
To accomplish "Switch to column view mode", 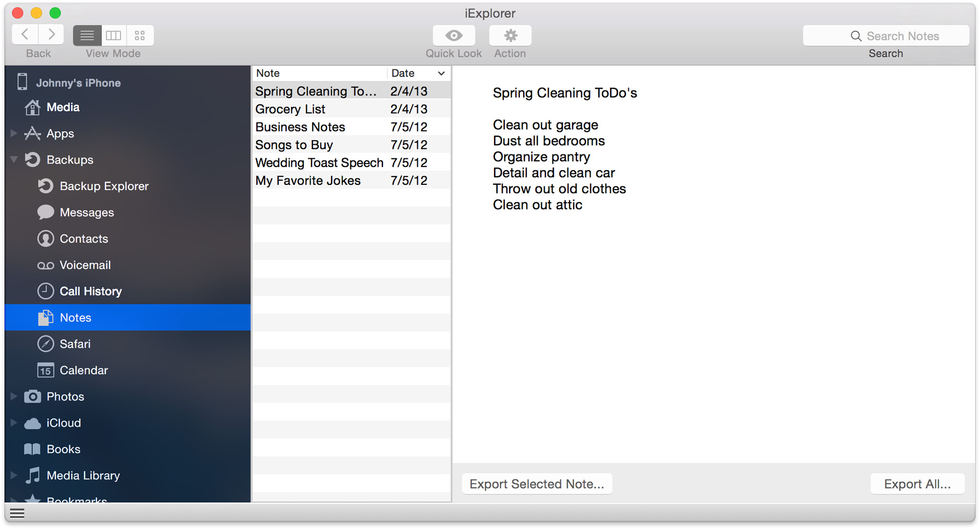I will click(114, 36).
